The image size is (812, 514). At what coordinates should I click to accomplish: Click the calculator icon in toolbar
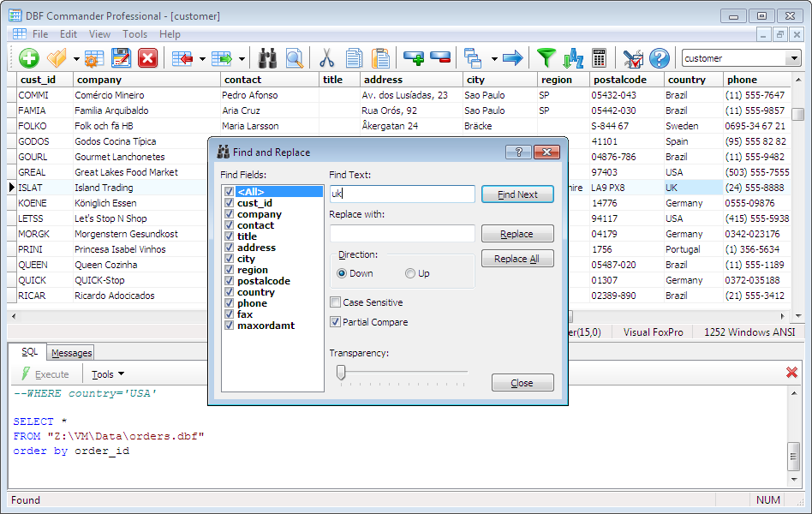pyautogui.click(x=600, y=58)
